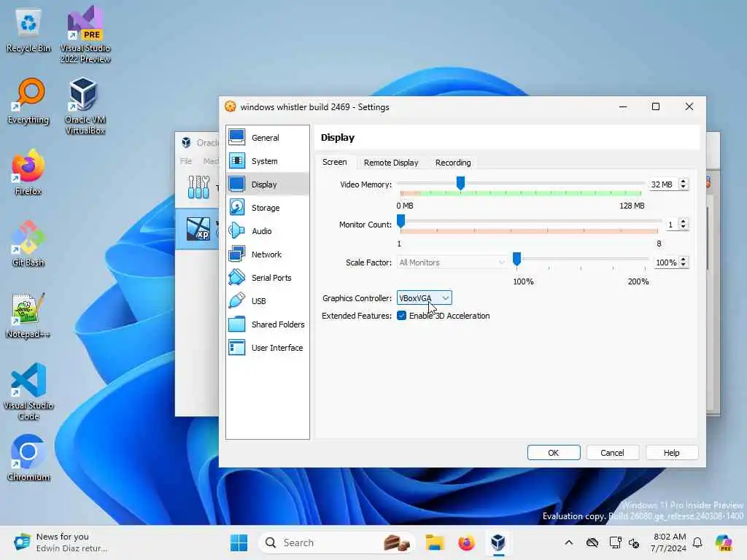This screenshot has height=560, width=747.
Task: Click the Chromium desktop shortcut
Action: point(28,458)
